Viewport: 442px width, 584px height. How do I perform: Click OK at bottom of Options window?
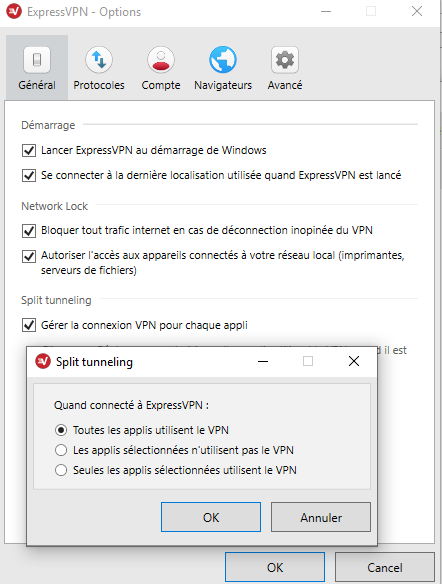tap(275, 567)
